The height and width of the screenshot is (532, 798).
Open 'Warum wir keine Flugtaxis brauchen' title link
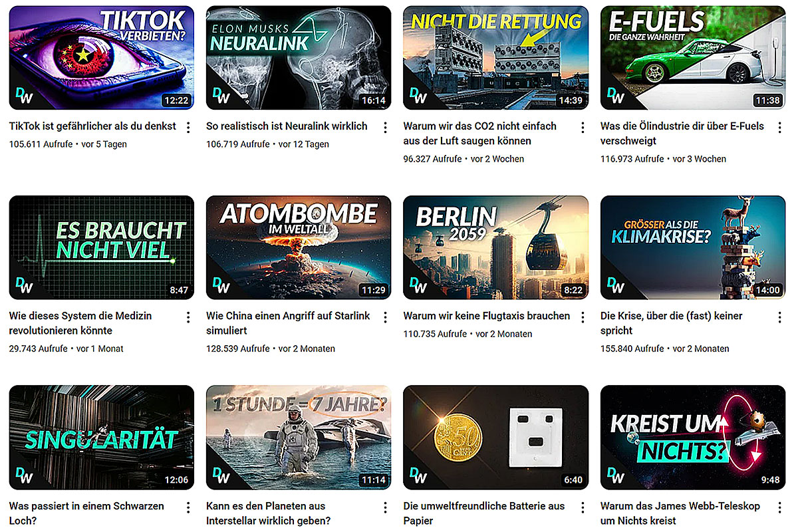pos(487,316)
